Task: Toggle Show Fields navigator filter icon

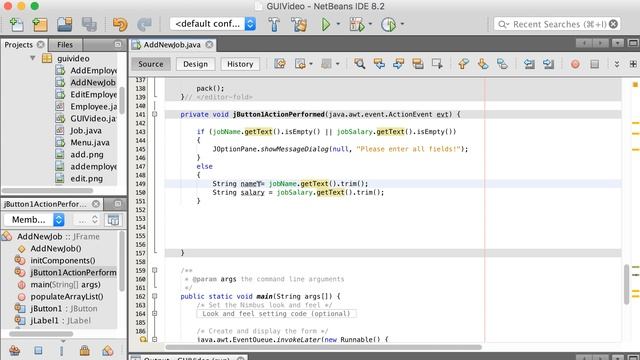Action: [x=38, y=350]
